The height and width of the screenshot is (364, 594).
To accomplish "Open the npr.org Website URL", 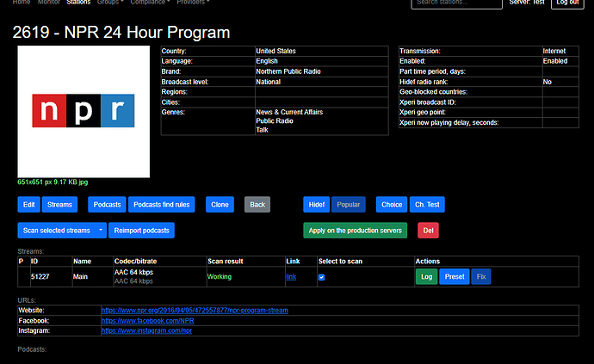I will click(x=195, y=310).
